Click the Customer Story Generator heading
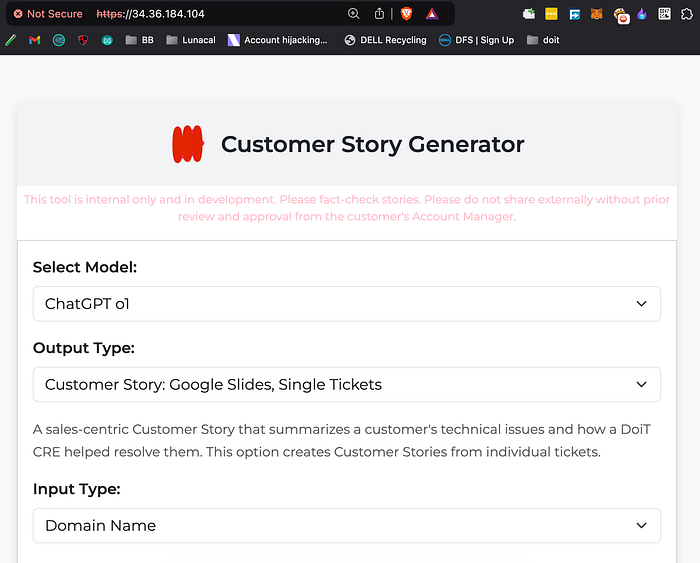This screenshot has width=700, height=563. (x=372, y=144)
